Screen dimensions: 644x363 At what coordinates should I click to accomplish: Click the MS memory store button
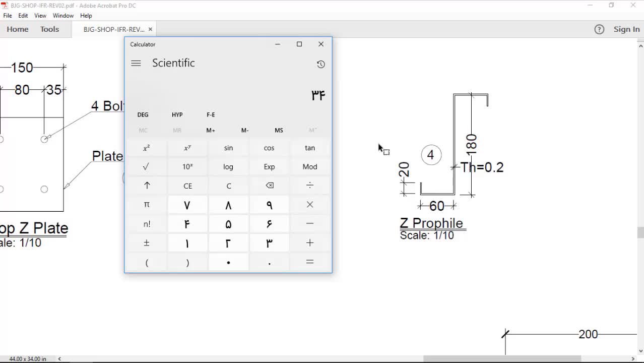tap(279, 131)
